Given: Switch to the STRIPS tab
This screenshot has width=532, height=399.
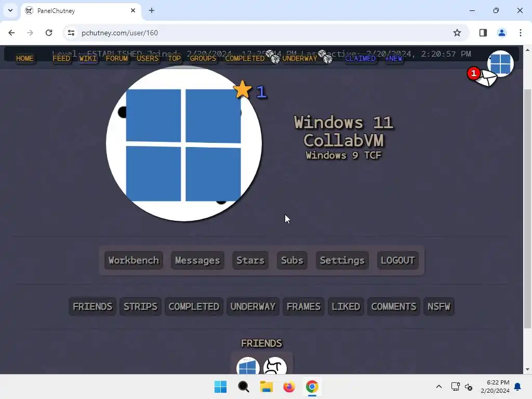Looking at the screenshot, I should [x=140, y=307].
